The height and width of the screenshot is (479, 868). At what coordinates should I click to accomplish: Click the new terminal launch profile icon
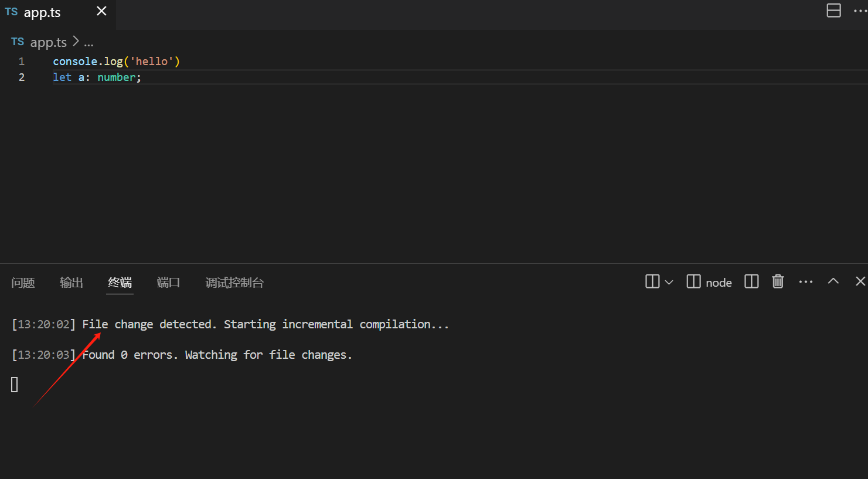(x=652, y=281)
